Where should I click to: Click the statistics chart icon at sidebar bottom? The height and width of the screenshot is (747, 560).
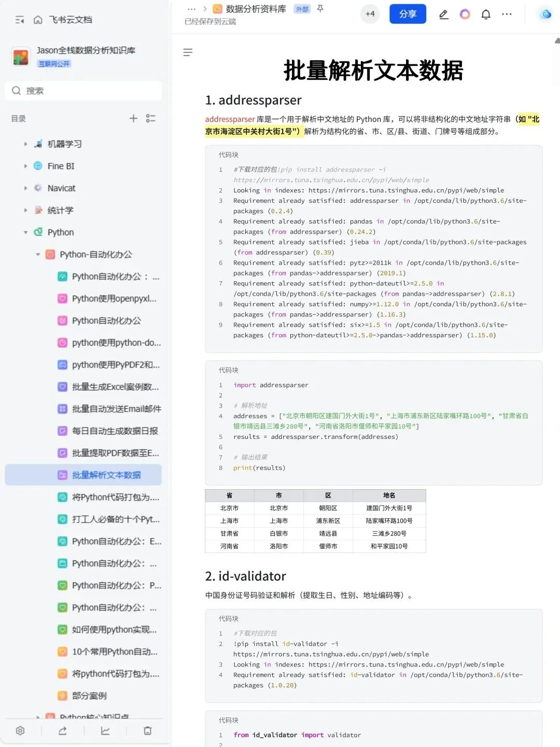point(105,730)
